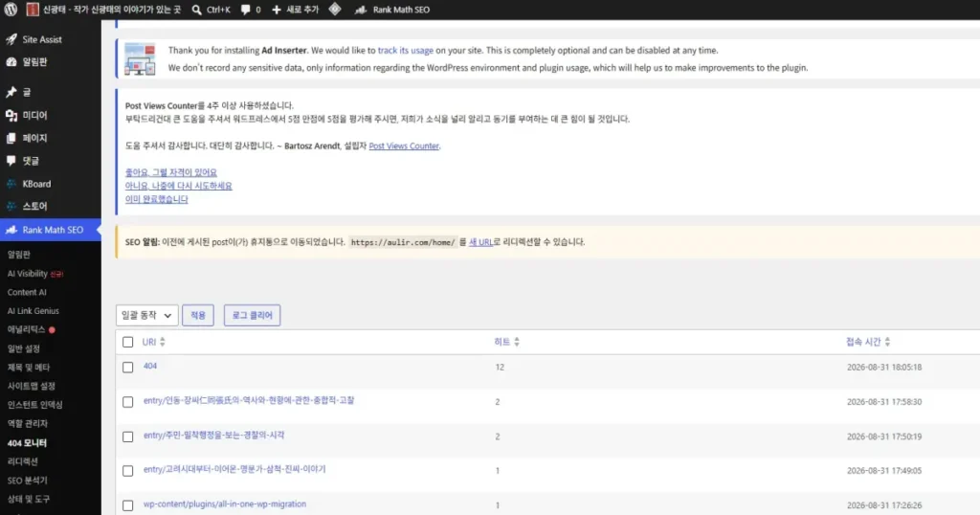Follow the track its usage link
The height and width of the screenshot is (515, 980).
pyautogui.click(x=405, y=51)
